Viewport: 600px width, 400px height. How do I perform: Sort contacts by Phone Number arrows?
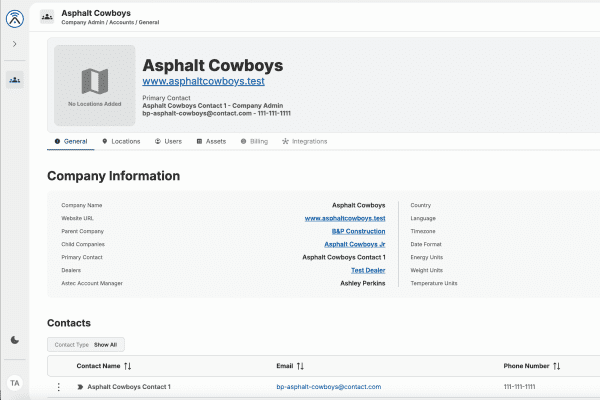(557, 366)
